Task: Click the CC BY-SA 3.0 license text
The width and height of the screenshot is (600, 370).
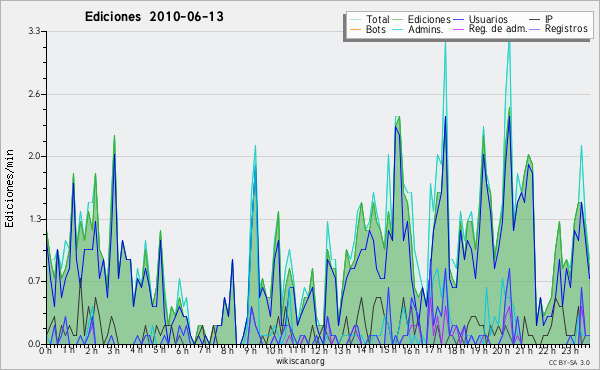Action: click(569, 362)
